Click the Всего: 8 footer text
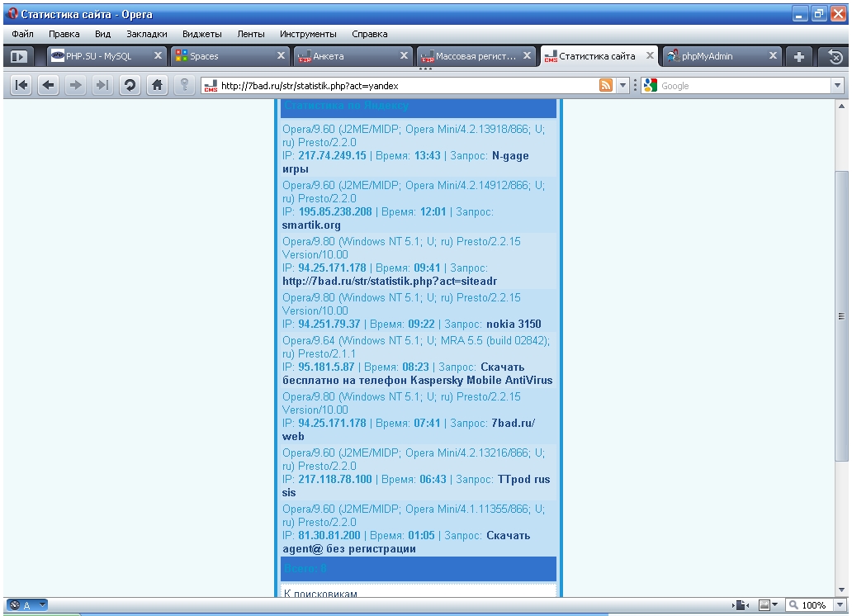This screenshot has width=852, height=616. point(305,569)
